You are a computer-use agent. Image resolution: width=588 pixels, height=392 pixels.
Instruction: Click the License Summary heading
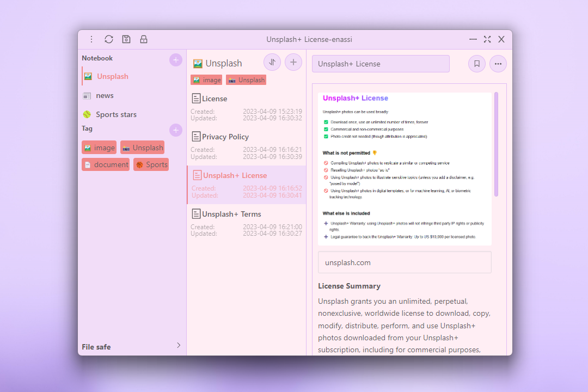click(x=349, y=286)
